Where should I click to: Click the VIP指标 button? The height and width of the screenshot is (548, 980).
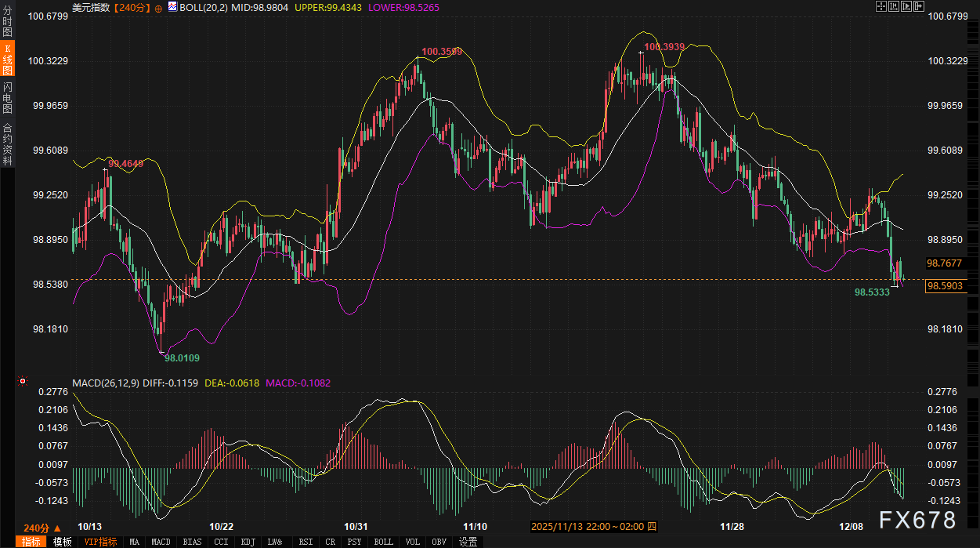click(100, 542)
